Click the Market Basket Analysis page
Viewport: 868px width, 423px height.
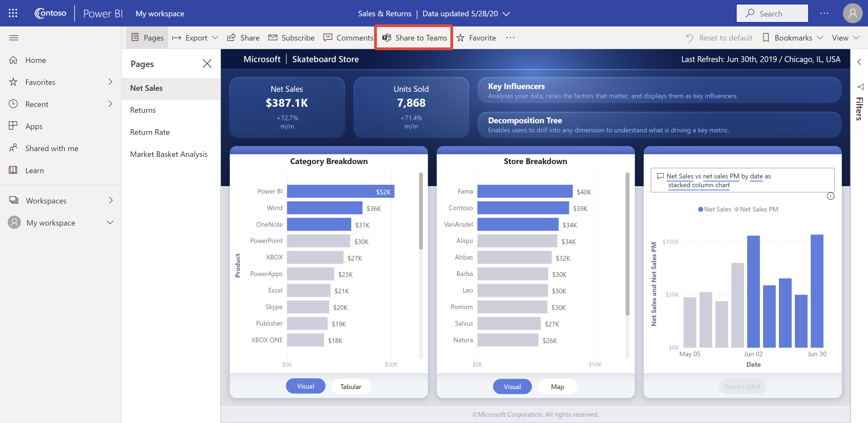click(168, 154)
